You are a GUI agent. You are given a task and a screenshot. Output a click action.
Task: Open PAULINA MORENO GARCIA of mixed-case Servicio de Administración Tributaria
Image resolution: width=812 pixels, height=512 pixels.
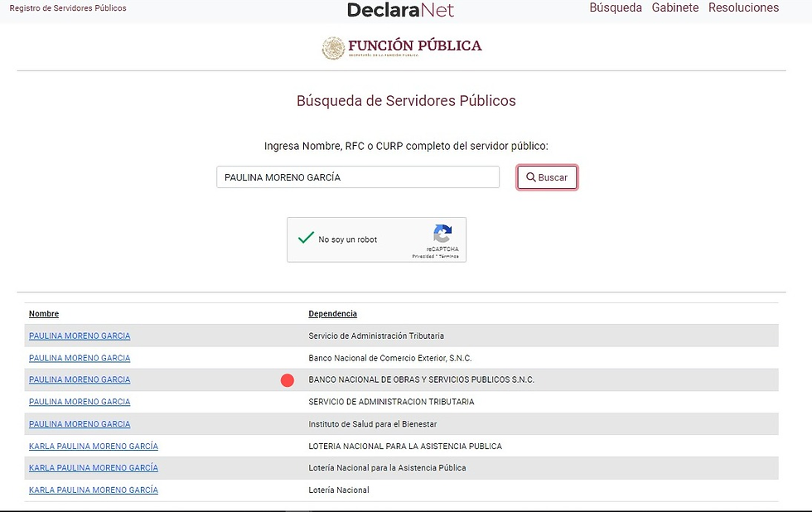[80, 336]
